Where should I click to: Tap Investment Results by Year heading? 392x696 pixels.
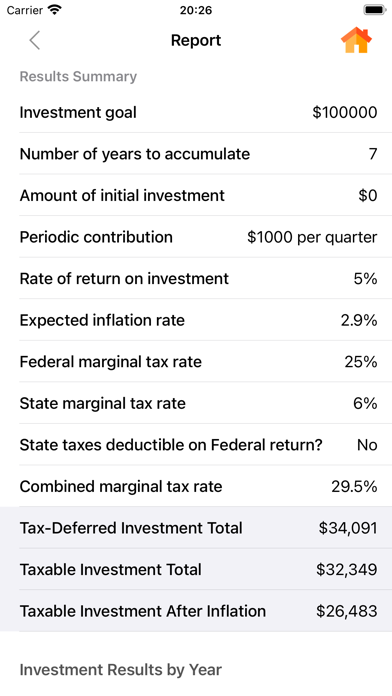click(x=120, y=669)
